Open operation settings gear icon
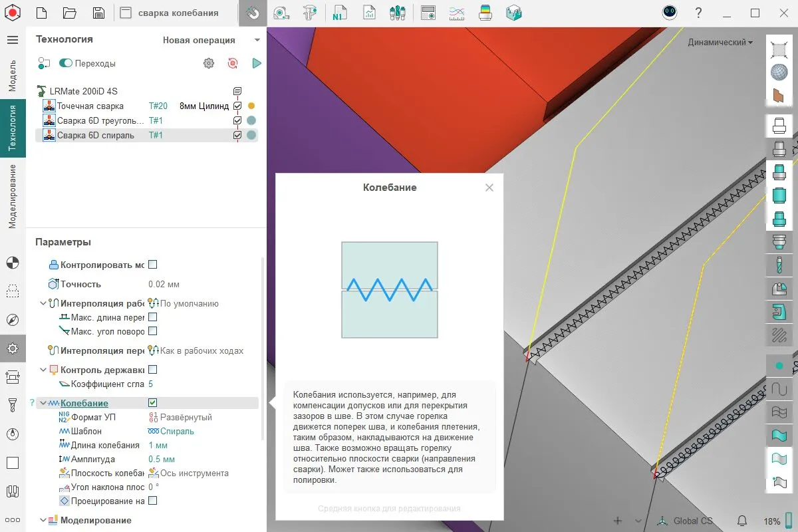Screen dimensions: 798x532 pos(209,63)
